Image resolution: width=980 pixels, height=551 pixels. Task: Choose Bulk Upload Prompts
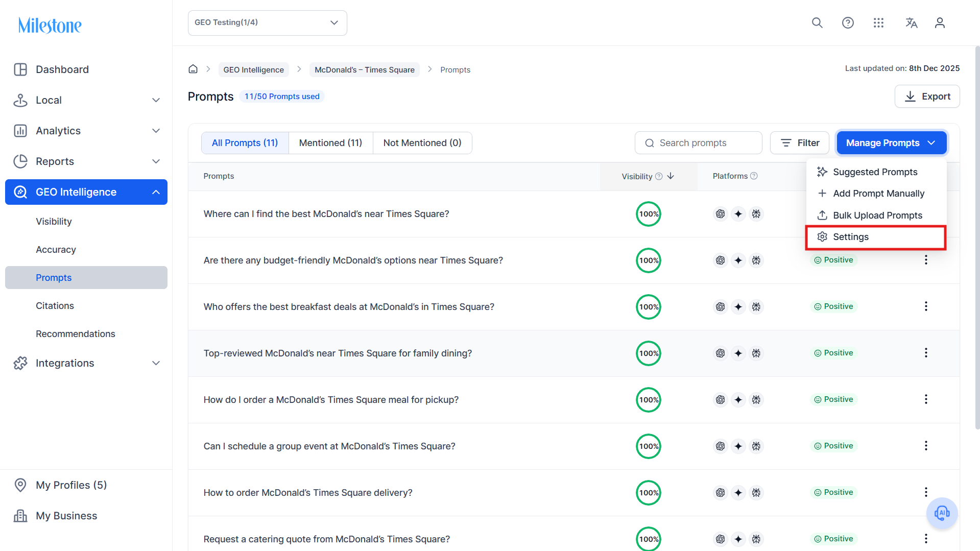[x=876, y=215]
